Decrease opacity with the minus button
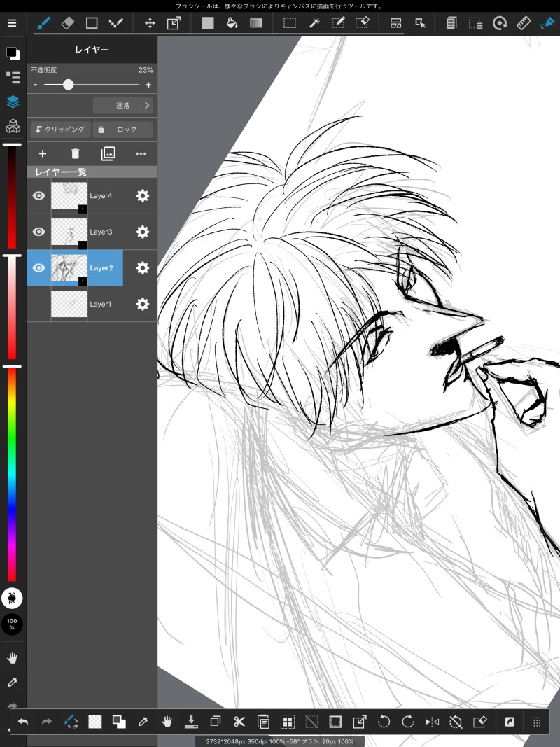The height and width of the screenshot is (747, 560). [x=35, y=85]
